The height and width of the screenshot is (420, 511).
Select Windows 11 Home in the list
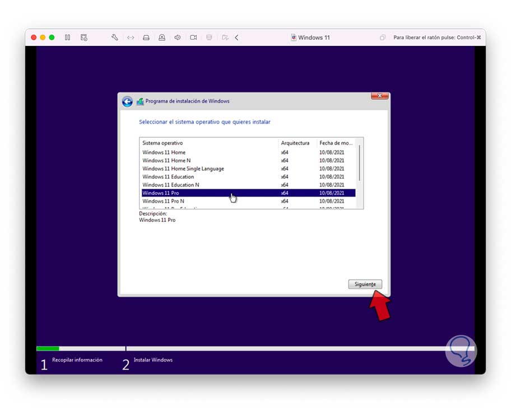click(x=248, y=152)
